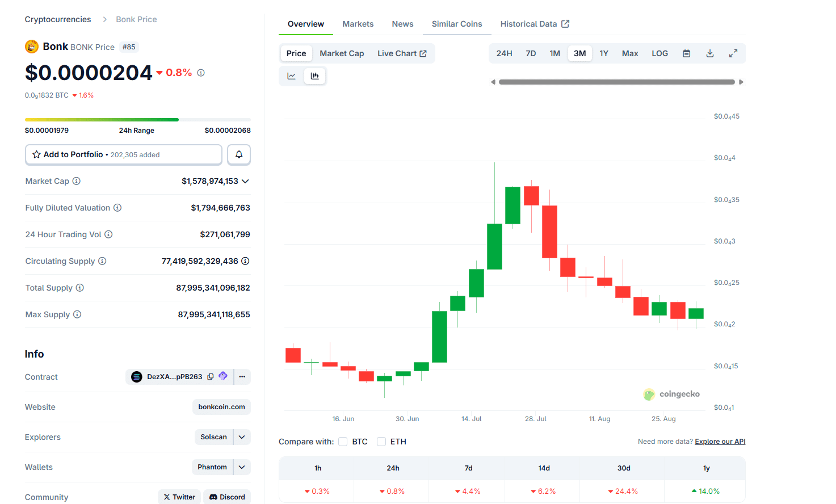Expand the Market Cap details dropdown
Image resolution: width=836 pixels, height=504 pixels.
click(245, 181)
